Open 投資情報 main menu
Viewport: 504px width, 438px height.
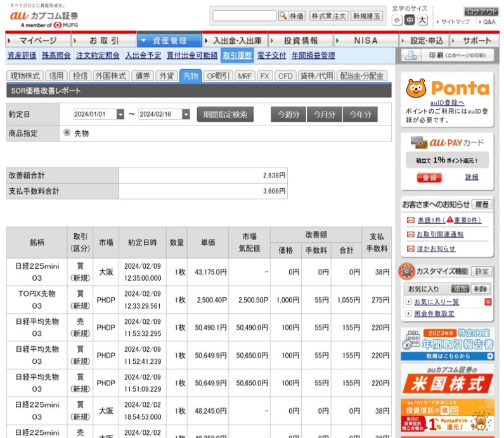(300, 41)
